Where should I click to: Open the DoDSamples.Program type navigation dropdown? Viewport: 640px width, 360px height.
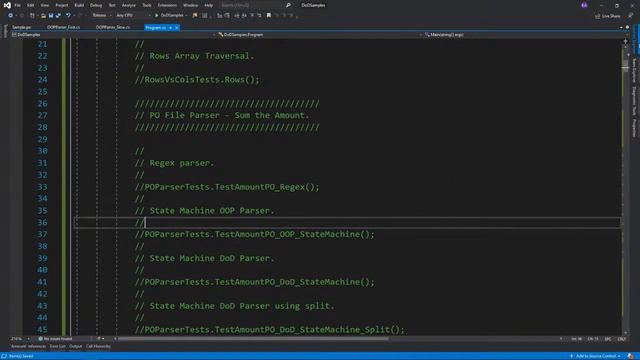coord(320,35)
